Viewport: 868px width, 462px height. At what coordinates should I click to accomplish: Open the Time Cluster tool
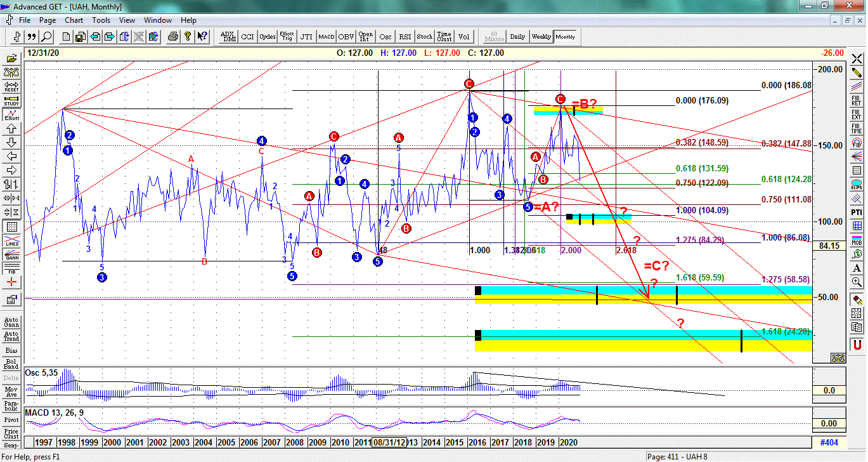(x=444, y=36)
